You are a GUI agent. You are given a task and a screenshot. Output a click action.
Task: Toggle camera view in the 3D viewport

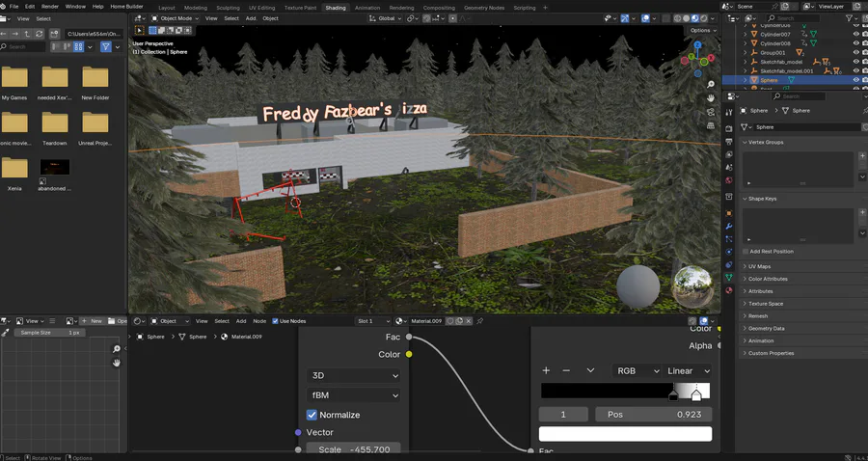(x=711, y=112)
